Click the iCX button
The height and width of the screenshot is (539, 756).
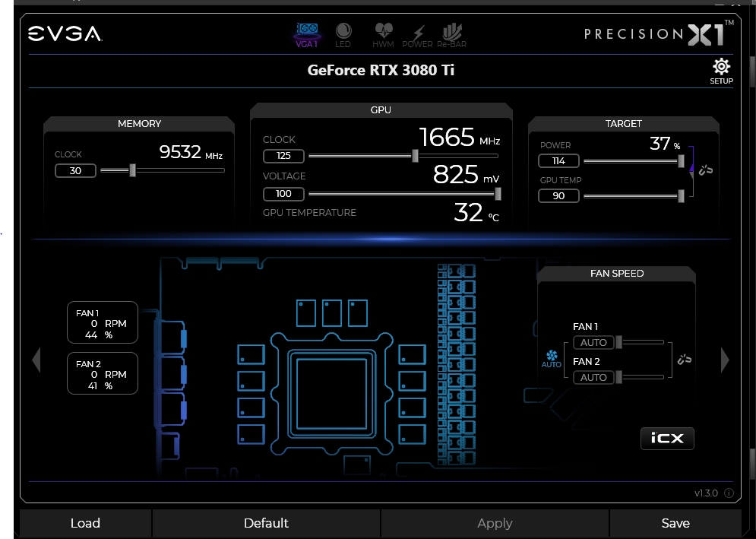667,438
